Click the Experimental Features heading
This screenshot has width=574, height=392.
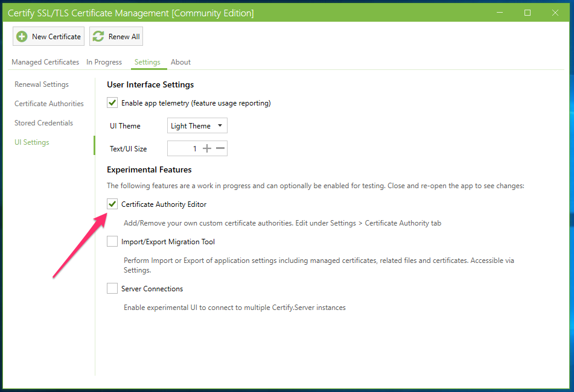tap(149, 169)
